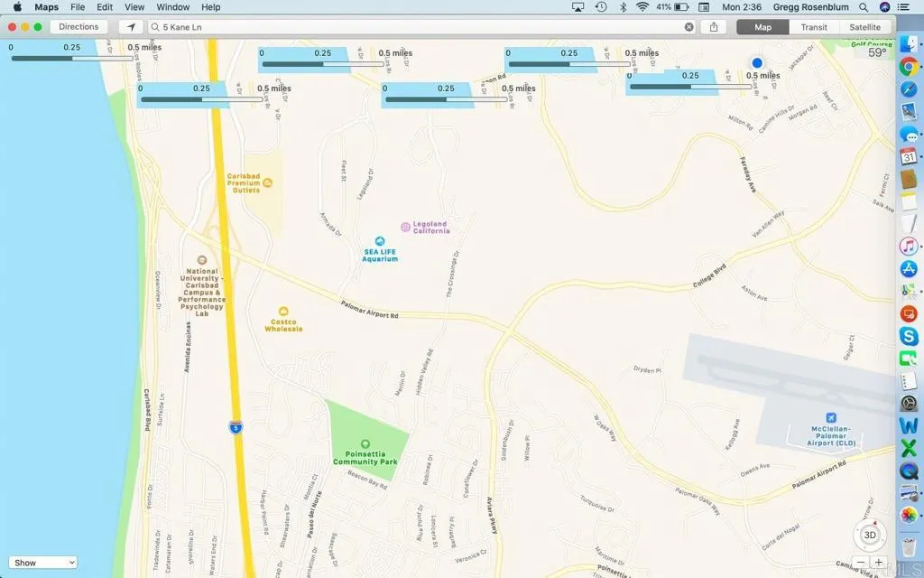Click the blue current location dot
The image size is (924, 578).
(x=757, y=62)
